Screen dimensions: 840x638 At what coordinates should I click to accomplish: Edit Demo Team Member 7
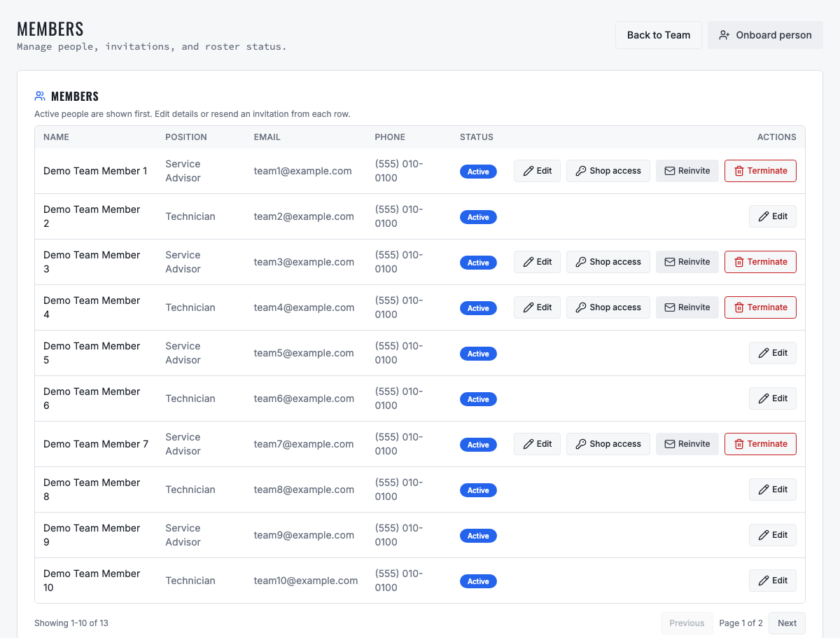coord(537,444)
